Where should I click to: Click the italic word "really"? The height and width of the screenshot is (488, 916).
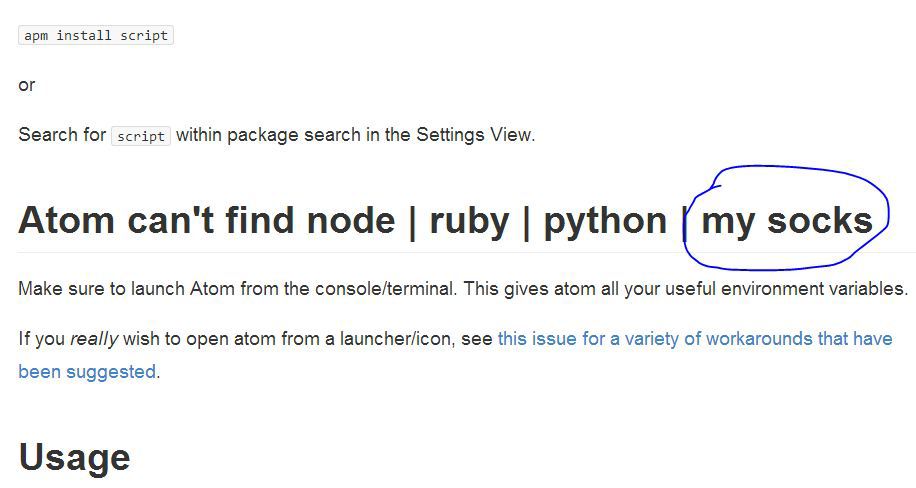[94, 338]
